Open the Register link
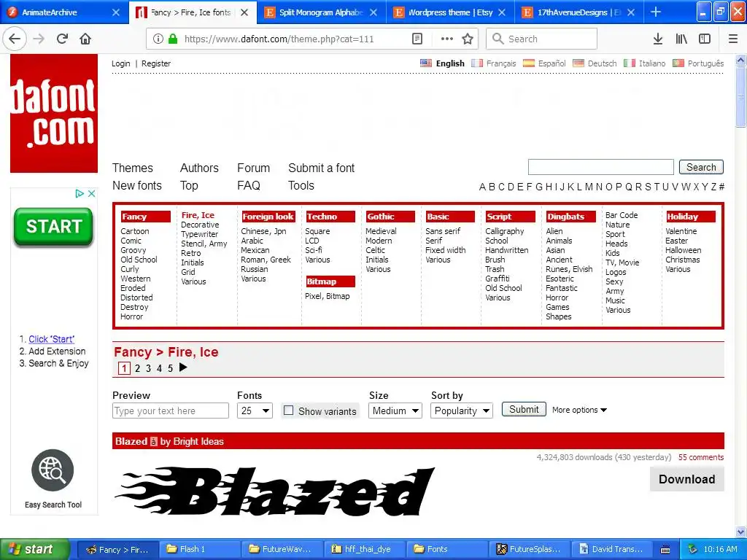The width and height of the screenshot is (747, 560). [156, 63]
